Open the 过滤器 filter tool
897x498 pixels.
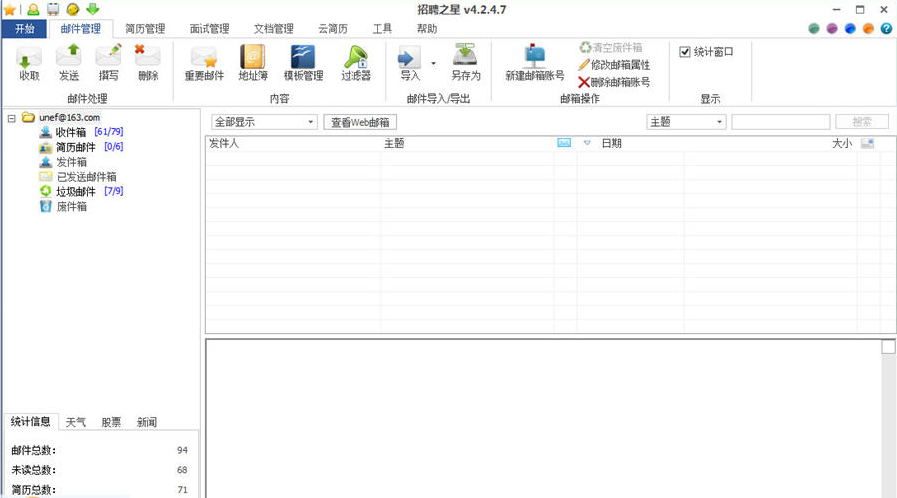coord(356,63)
